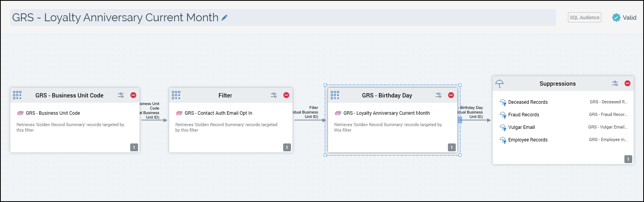
Task: Open the Filter block's settings sliders icon
Action: [274, 95]
